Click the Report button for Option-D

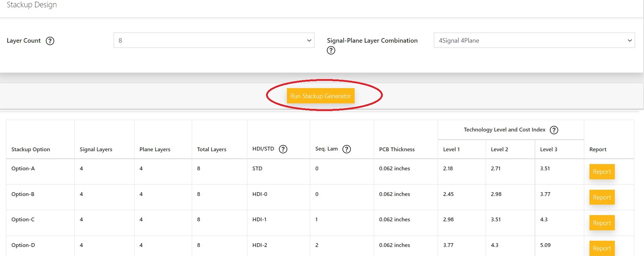pyautogui.click(x=602, y=248)
